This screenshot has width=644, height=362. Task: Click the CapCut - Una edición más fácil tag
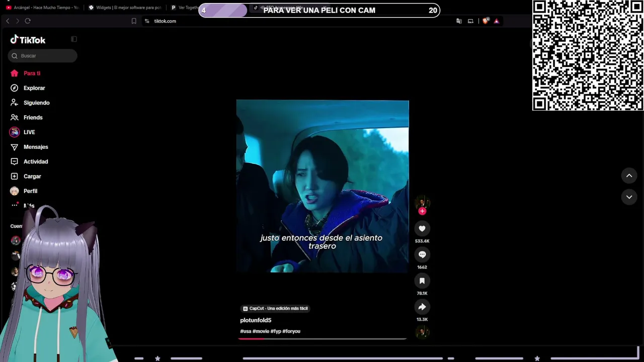pyautogui.click(x=275, y=308)
